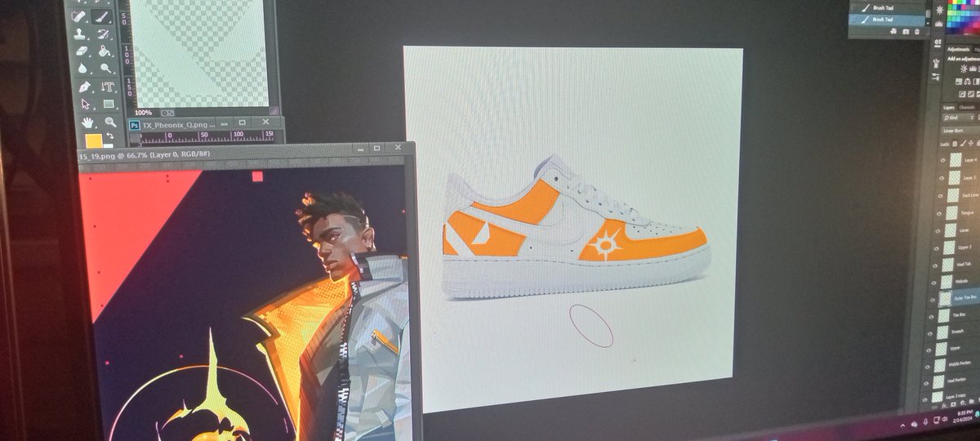Screen dimensions: 980x441
Task: Open the Linear Burn blend mode dropdown
Action: pyautogui.click(x=960, y=131)
